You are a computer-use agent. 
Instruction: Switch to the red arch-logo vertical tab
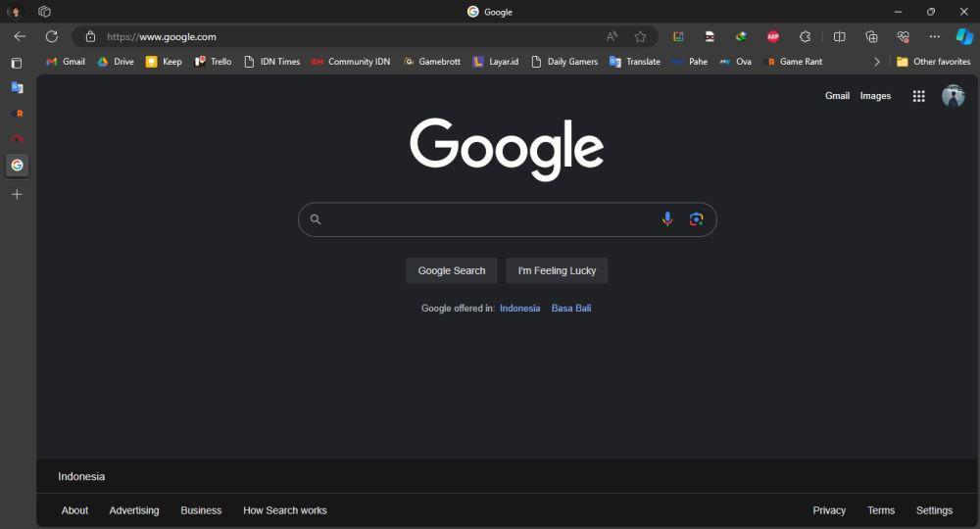click(17, 139)
